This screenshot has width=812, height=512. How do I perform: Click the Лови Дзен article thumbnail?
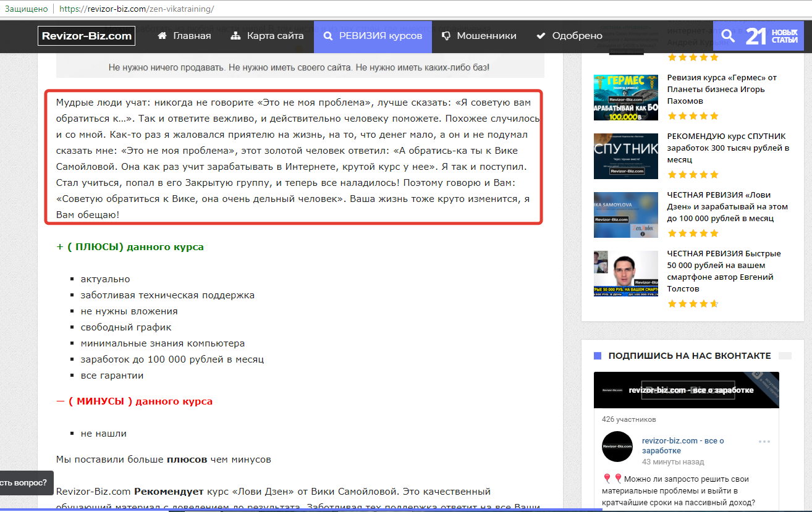(x=625, y=215)
